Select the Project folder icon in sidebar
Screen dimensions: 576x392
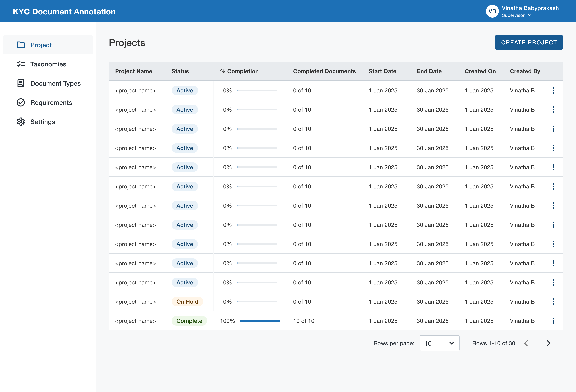pyautogui.click(x=21, y=45)
